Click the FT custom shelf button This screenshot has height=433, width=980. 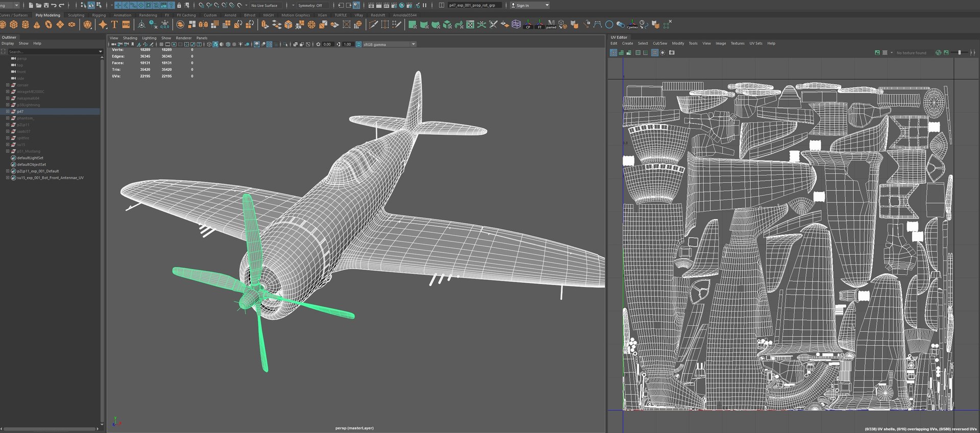coord(540,25)
